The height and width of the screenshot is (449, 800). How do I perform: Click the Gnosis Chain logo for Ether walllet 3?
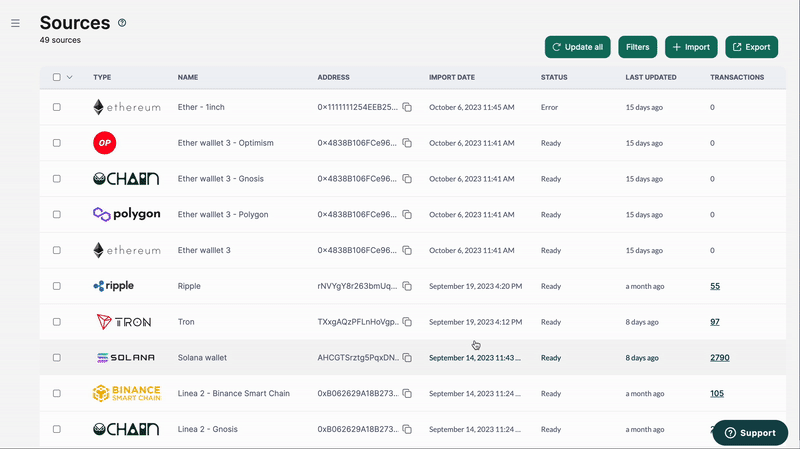(126, 179)
